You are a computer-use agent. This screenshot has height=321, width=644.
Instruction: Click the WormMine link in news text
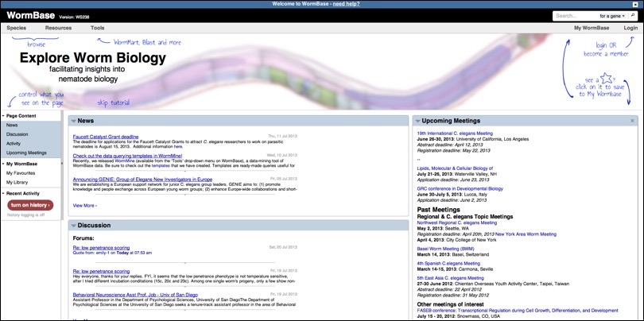(124, 161)
